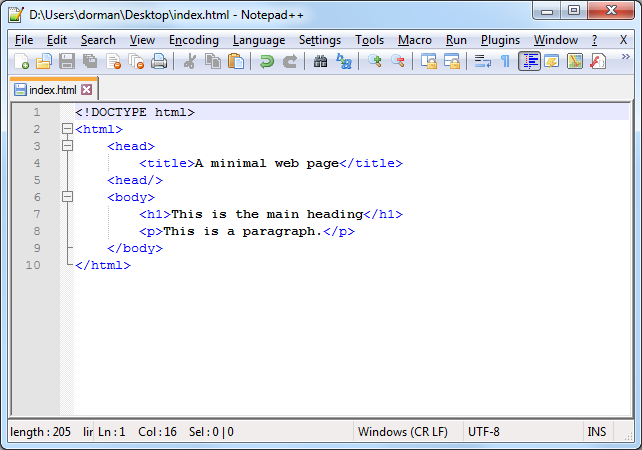Open the Plugins menu

tap(500, 40)
